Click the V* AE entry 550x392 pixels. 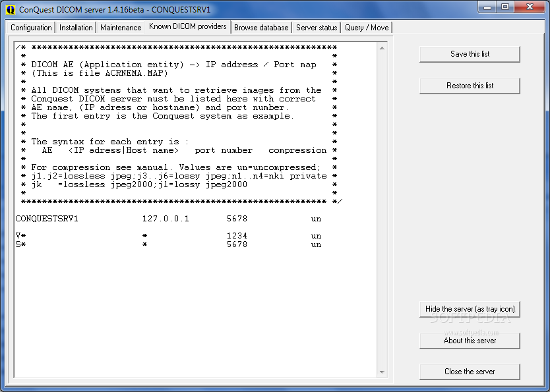[20, 236]
